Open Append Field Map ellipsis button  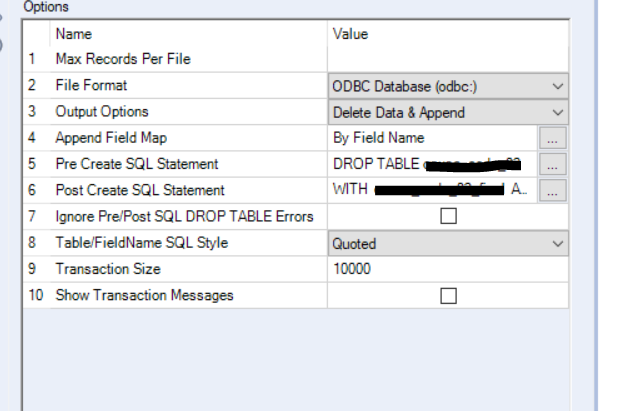coord(553,138)
